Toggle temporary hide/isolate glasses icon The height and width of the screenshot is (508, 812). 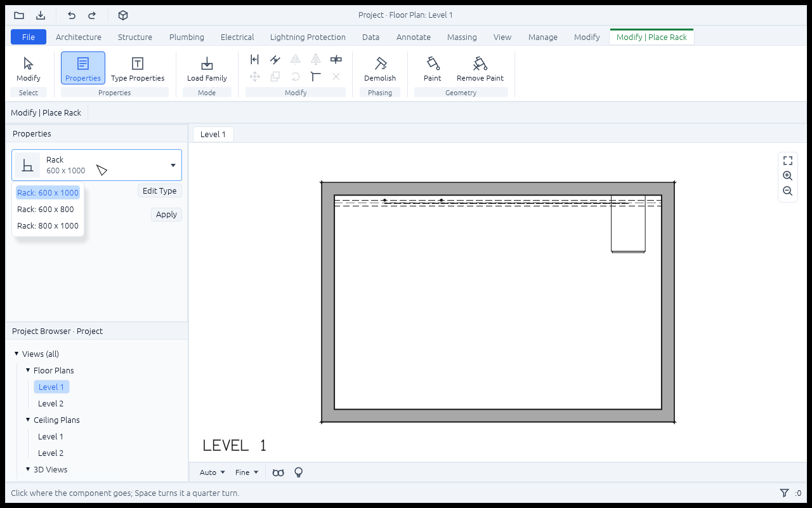[x=278, y=472]
